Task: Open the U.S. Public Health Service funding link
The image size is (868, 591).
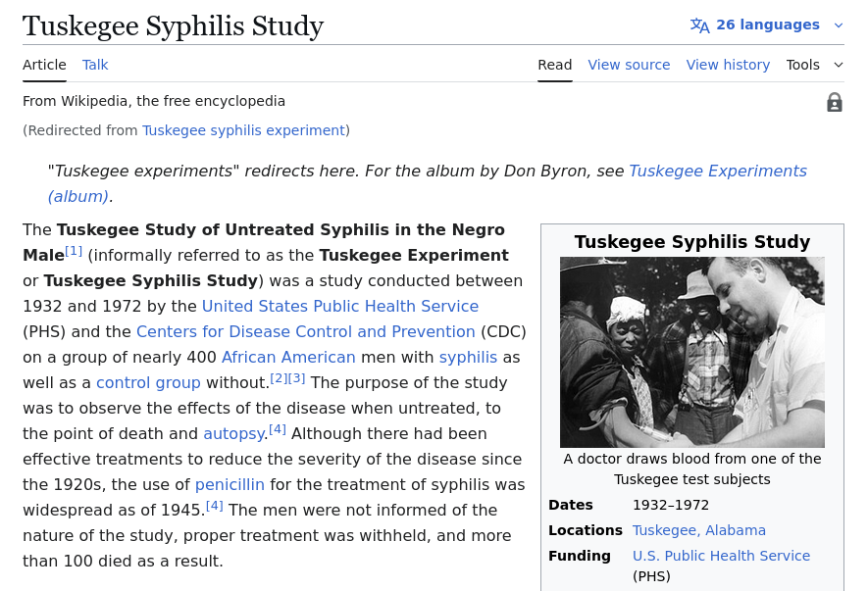Action: (721, 556)
